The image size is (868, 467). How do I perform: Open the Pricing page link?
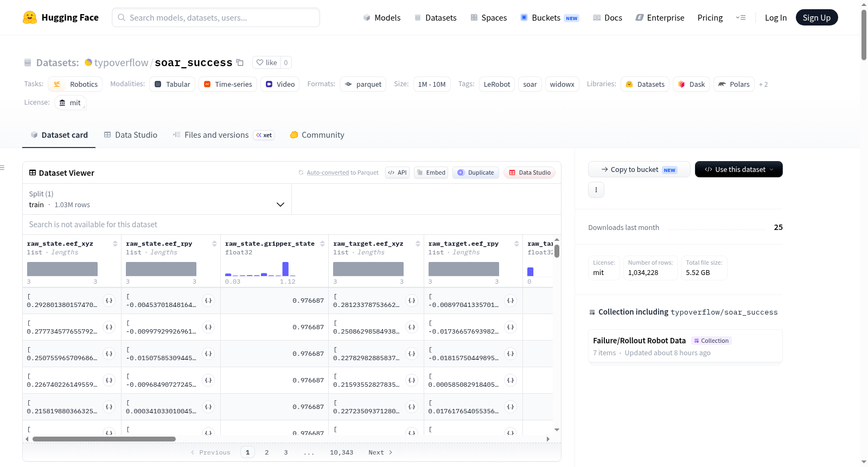(710, 17)
